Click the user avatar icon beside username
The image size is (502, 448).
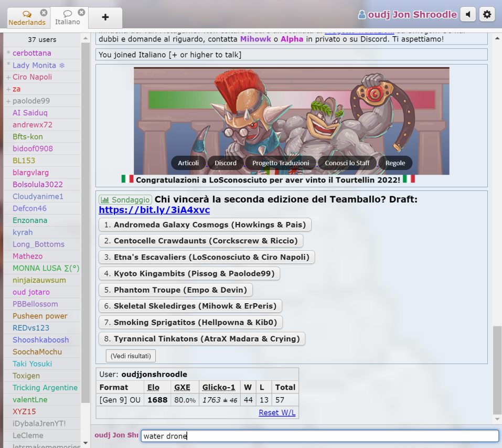362,15
